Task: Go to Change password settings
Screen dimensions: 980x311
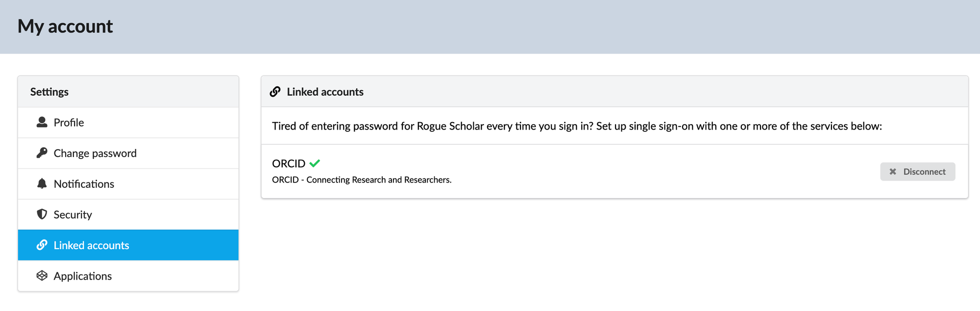Action: click(x=95, y=154)
